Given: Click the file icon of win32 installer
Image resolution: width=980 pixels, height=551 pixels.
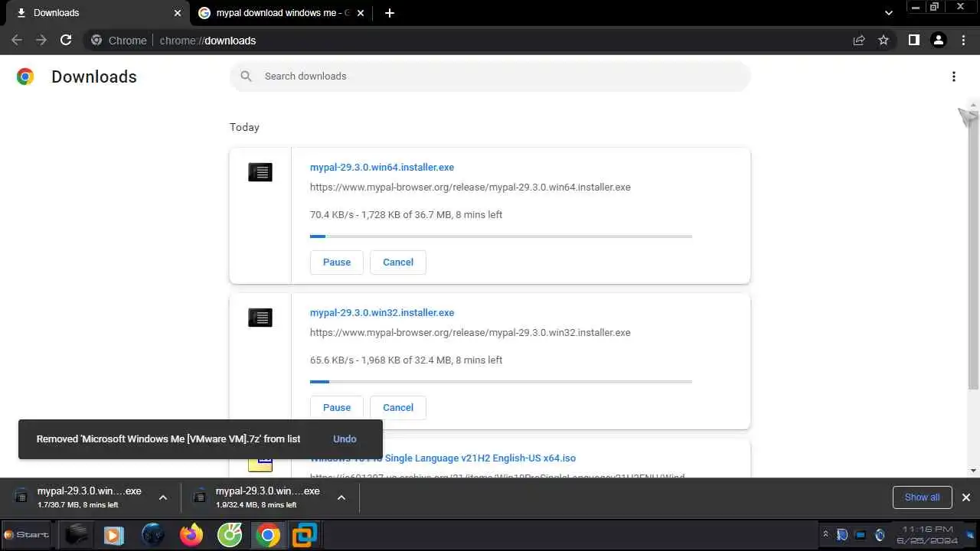Looking at the screenshot, I should tap(260, 318).
